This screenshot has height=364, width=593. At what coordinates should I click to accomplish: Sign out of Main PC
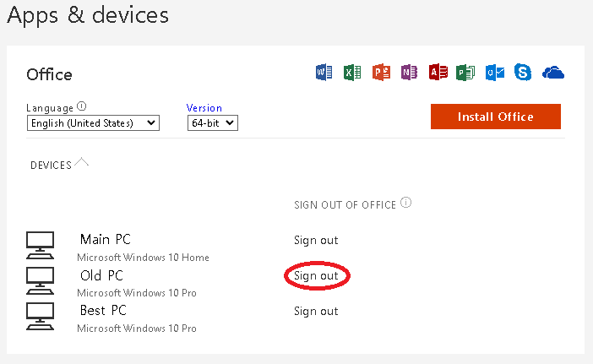pos(316,241)
